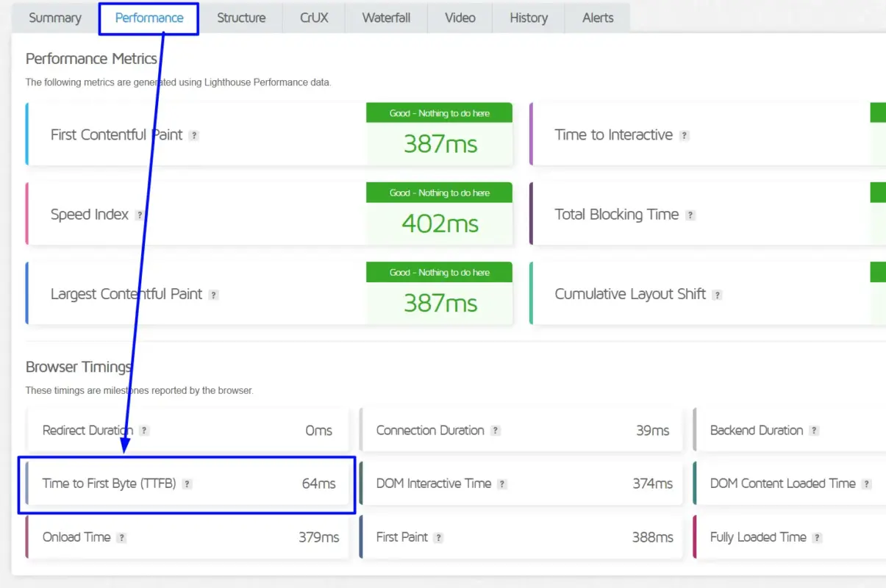Open the Summary tab
The width and height of the screenshot is (886, 588).
point(55,18)
